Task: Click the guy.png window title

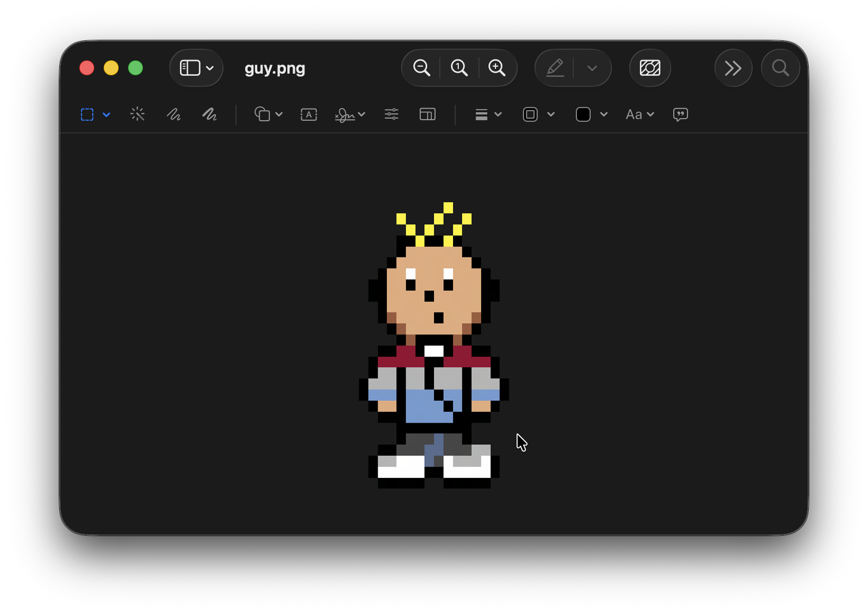Action: [275, 68]
